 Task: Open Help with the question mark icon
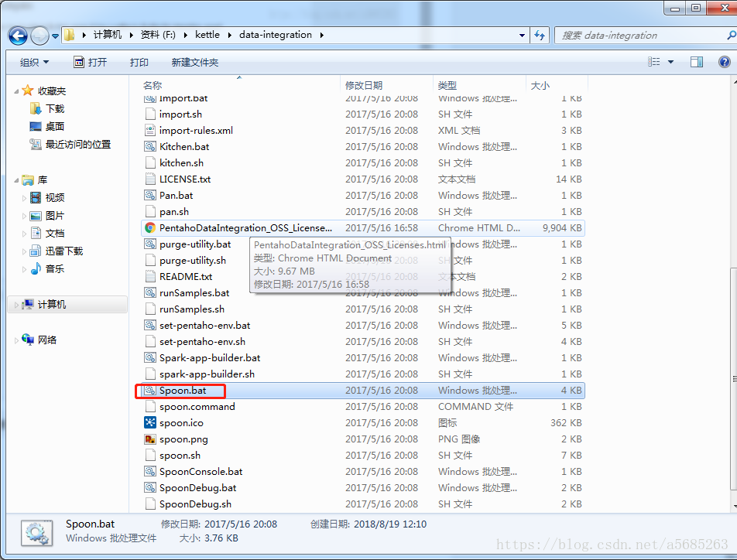(725, 62)
